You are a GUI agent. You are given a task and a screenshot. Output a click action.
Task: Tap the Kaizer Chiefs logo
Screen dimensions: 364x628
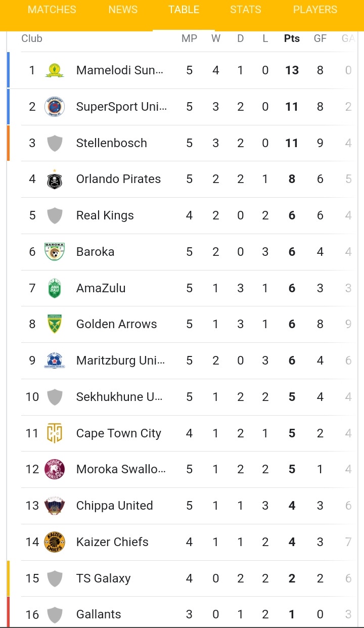tap(55, 542)
